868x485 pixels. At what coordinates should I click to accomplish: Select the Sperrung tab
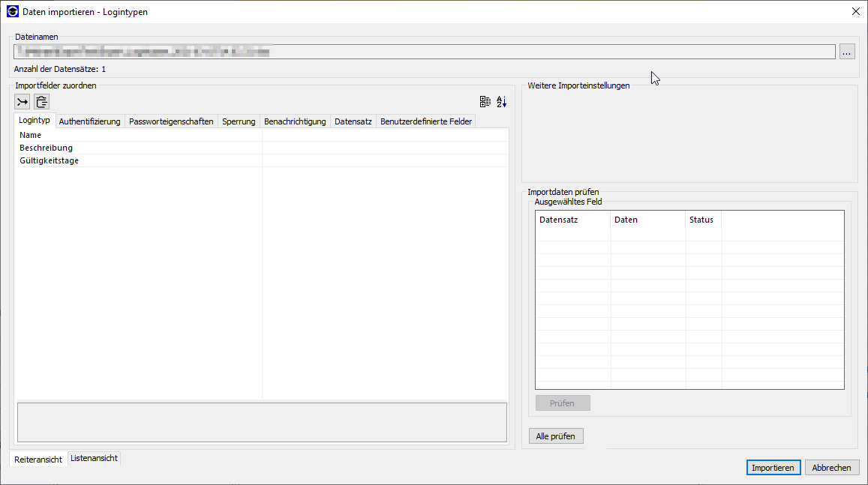pyautogui.click(x=239, y=121)
